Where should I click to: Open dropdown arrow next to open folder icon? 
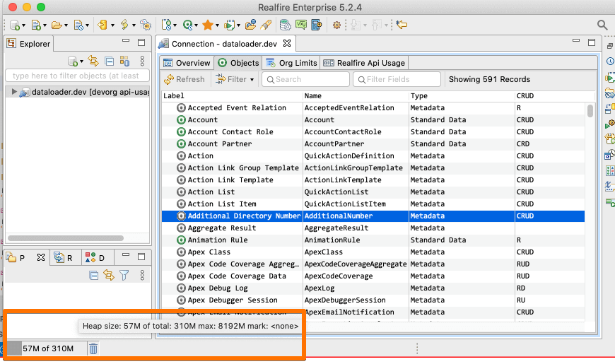(66, 26)
